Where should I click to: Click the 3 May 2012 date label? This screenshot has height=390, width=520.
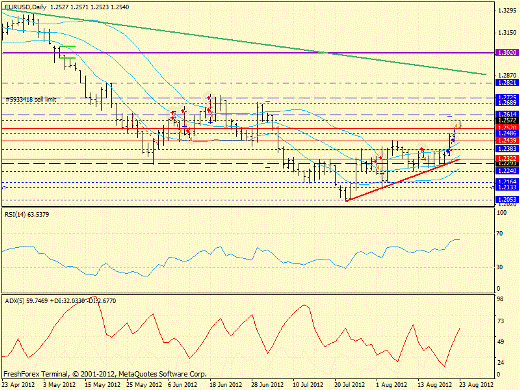point(59,385)
